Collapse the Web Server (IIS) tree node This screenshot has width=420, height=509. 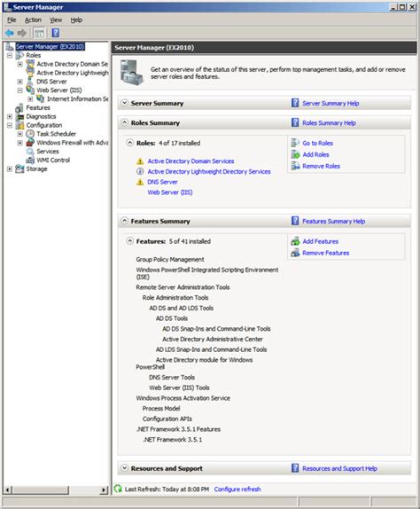[20, 90]
